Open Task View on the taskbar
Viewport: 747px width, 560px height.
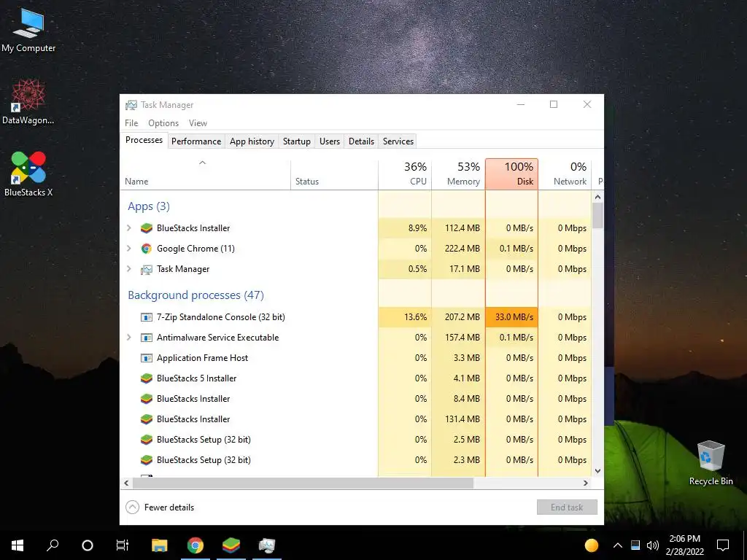pyautogui.click(x=123, y=545)
